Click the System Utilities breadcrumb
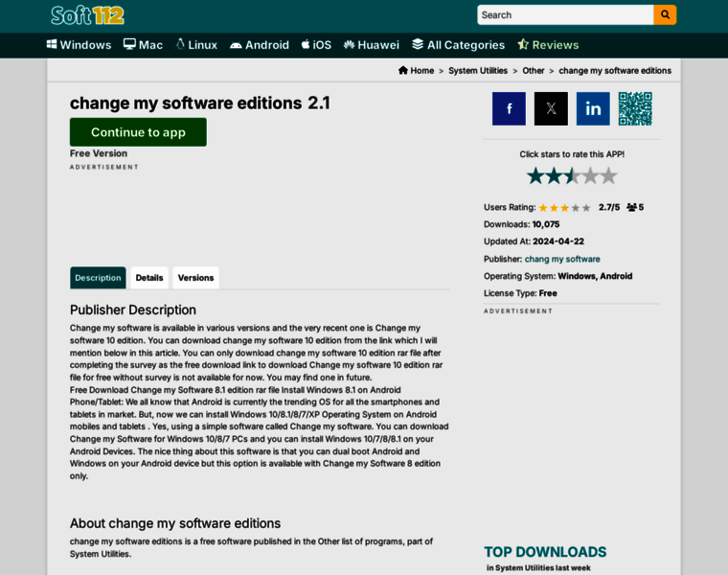This screenshot has width=728, height=575. (478, 71)
